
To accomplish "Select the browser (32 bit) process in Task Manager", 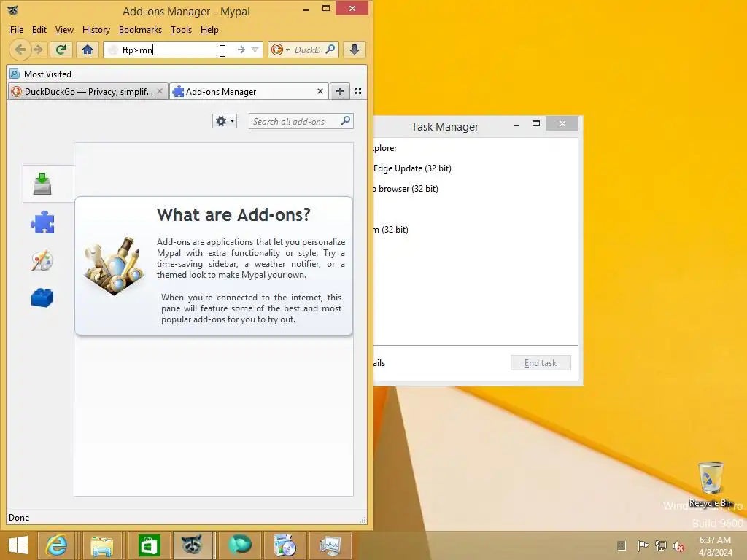I will click(x=476, y=189).
